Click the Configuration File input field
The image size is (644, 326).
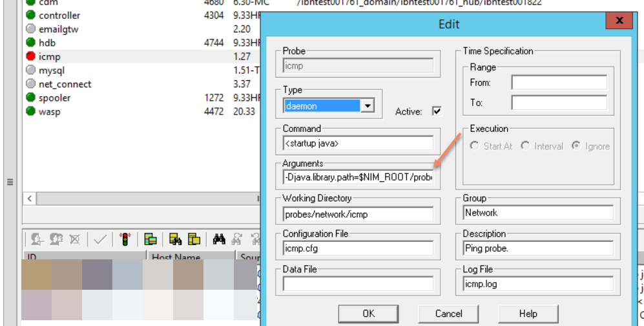point(358,248)
